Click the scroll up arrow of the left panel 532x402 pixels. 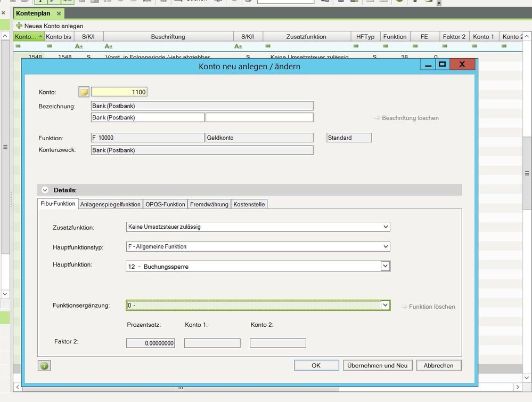tap(5, 36)
